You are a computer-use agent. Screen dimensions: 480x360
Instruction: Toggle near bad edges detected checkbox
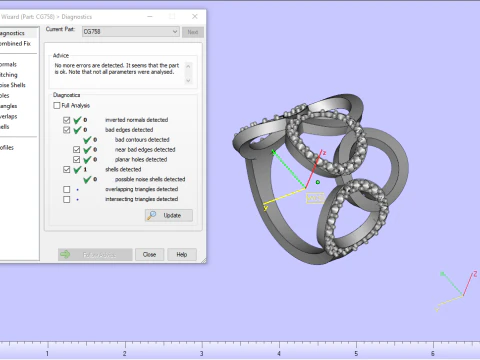(x=77, y=150)
